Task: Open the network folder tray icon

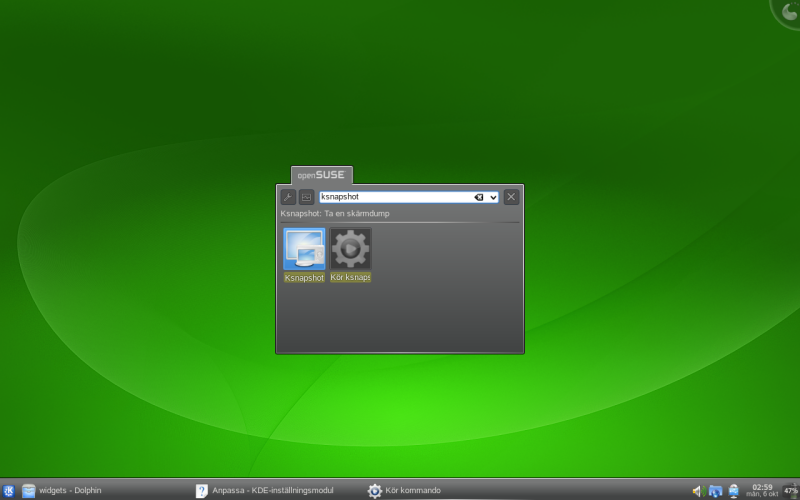Action: pyautogui.click(x=715, y=491)
